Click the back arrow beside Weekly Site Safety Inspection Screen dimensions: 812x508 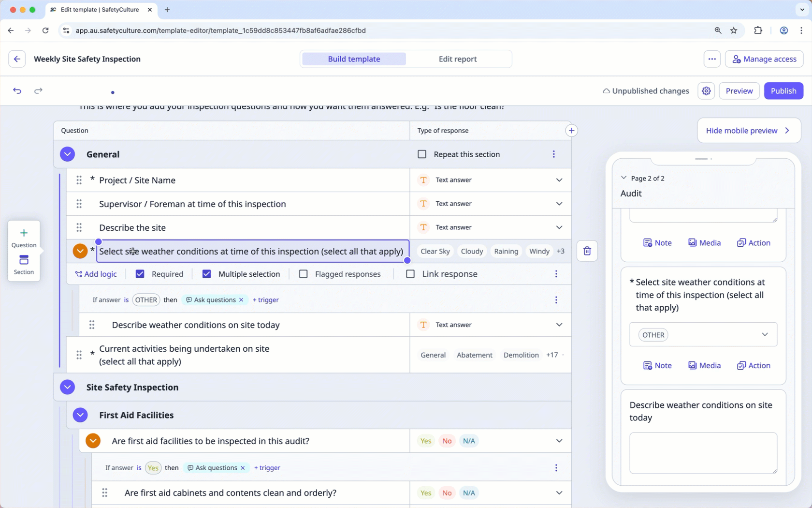[x=17, y=59]
